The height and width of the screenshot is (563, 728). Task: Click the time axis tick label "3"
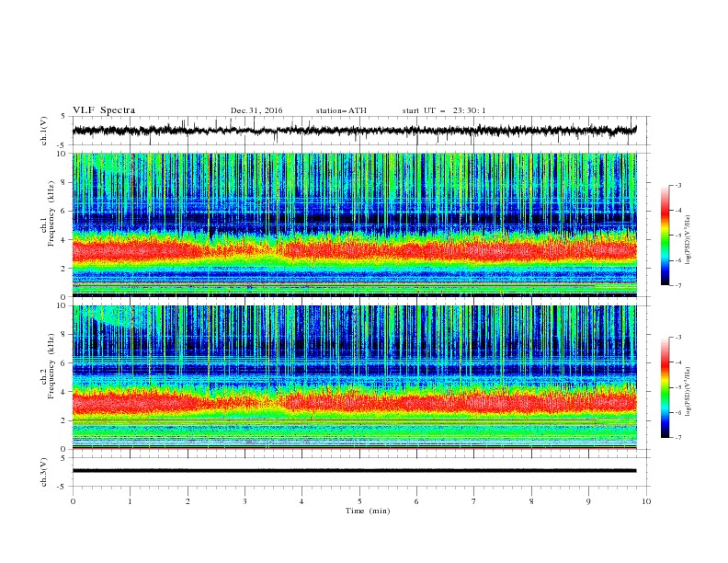point(245,501)
